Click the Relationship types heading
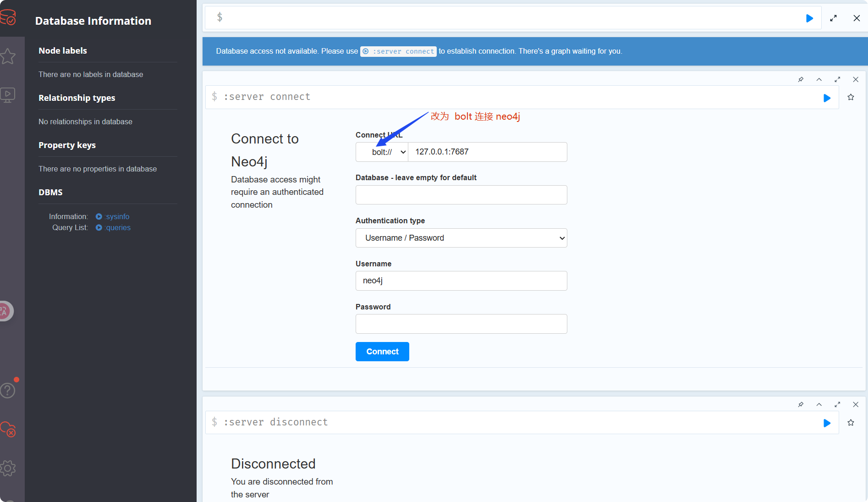 click(x=77, y=98)
